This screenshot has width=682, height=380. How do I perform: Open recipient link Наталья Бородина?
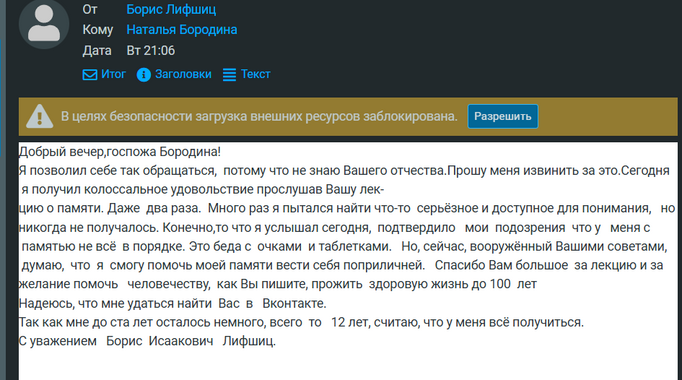[x=182, y=30]
